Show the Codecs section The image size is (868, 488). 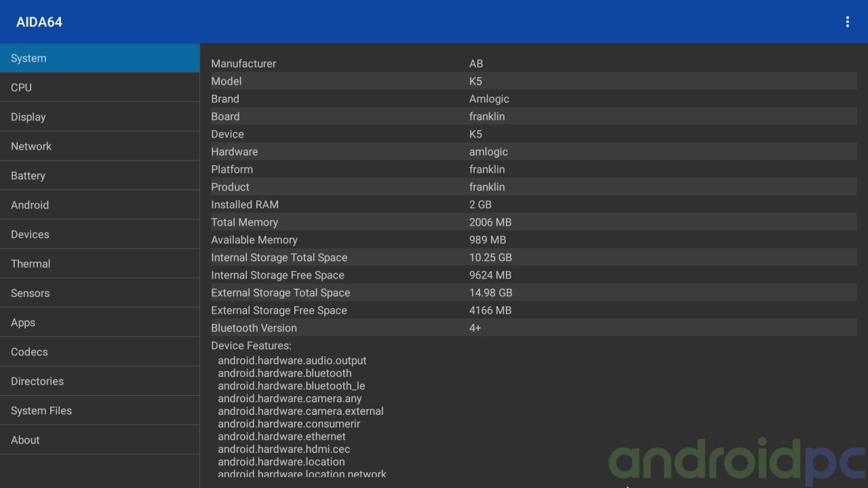tap(100, 352)
